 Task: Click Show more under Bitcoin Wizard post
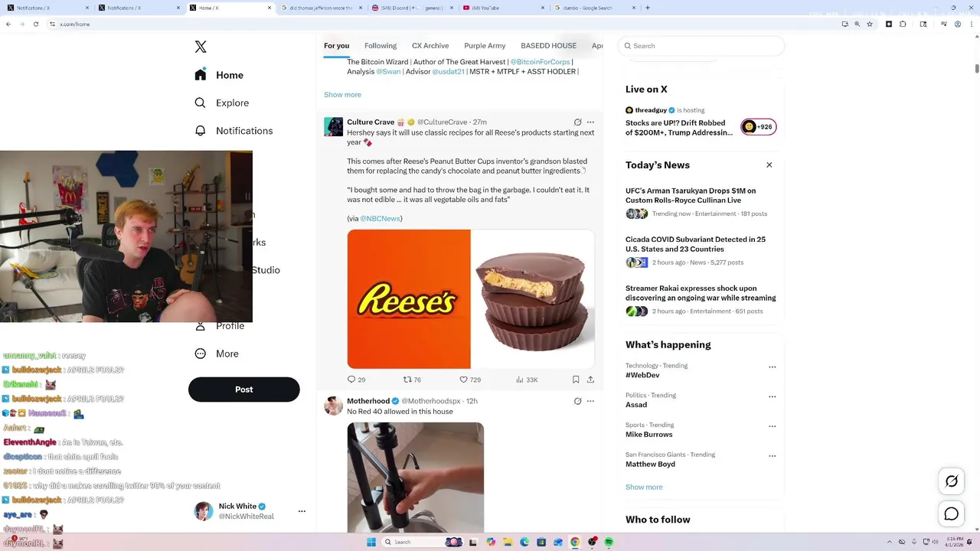tap(342, 95)
